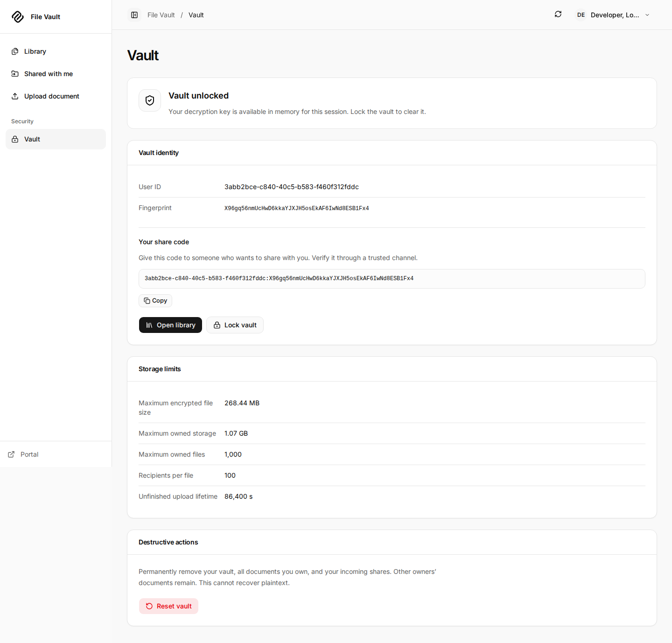Click the User ID value 3abb2bce-c840
The image size is (672, 643).
pyautogui.click(x=292, y=187)
